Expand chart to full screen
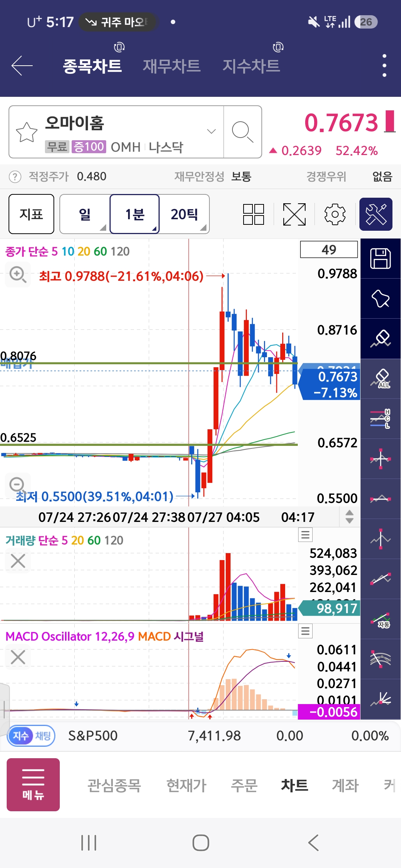The height and width of the screenshot is (868, 401). pos(294,214)
